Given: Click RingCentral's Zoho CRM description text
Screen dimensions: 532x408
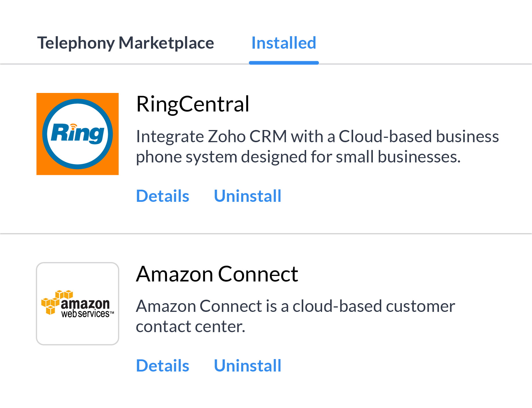Looking at the screenshot, I should click(317, 147).
